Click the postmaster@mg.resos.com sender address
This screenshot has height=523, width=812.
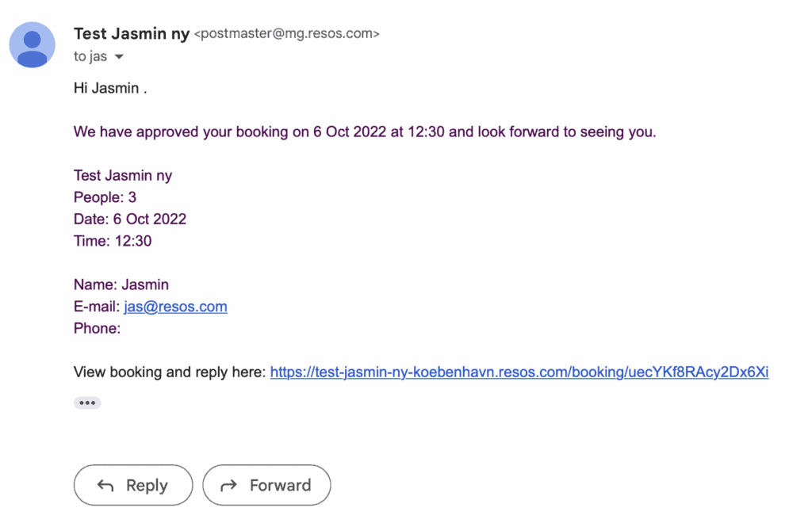coord(287,33)
